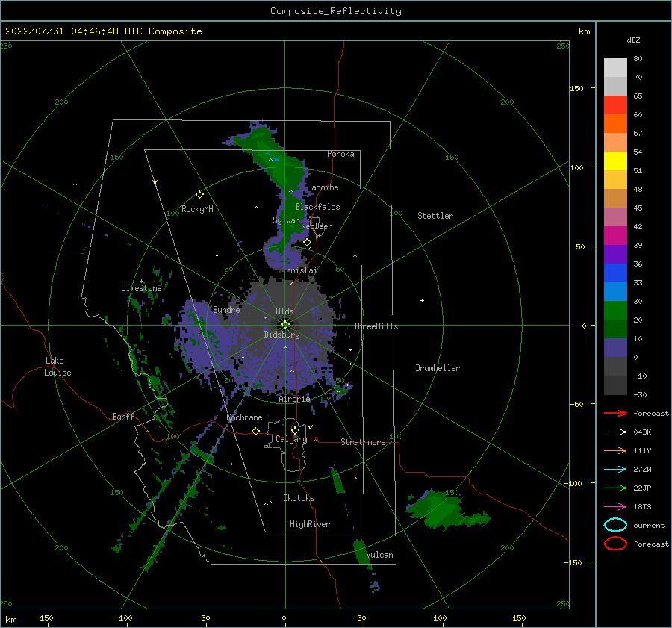672x628 pixels.
Task: Click the HighRiver label
Action: [x=310, y=524]
